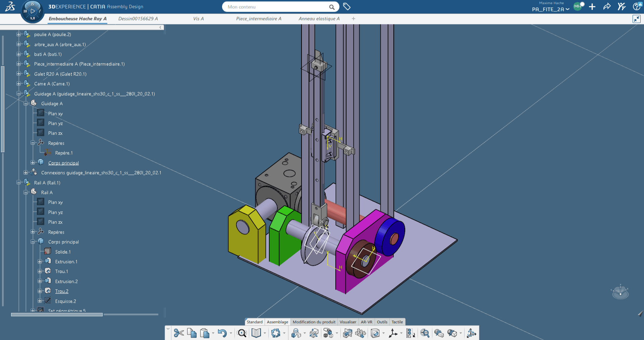Click the plus to add new tab
This screenshot has height=340, width=644.
click(x=354, y=19)
